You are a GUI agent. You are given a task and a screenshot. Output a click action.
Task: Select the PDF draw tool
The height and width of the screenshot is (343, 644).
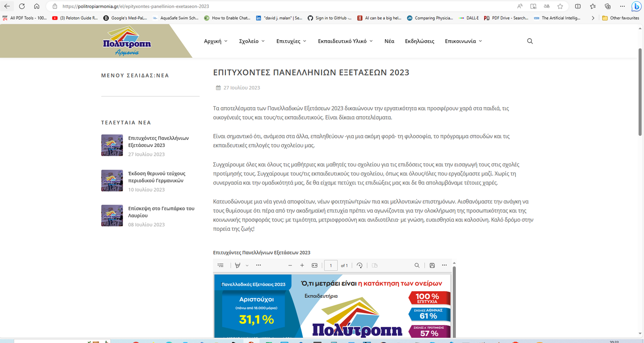coord(237,265)
